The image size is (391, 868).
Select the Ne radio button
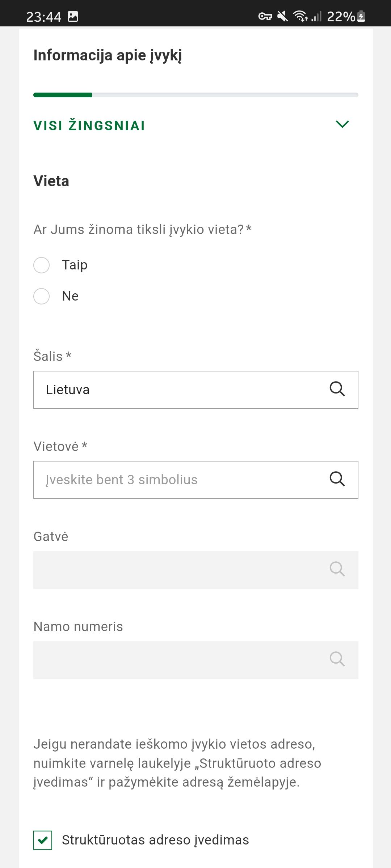[x=42, y=296]
